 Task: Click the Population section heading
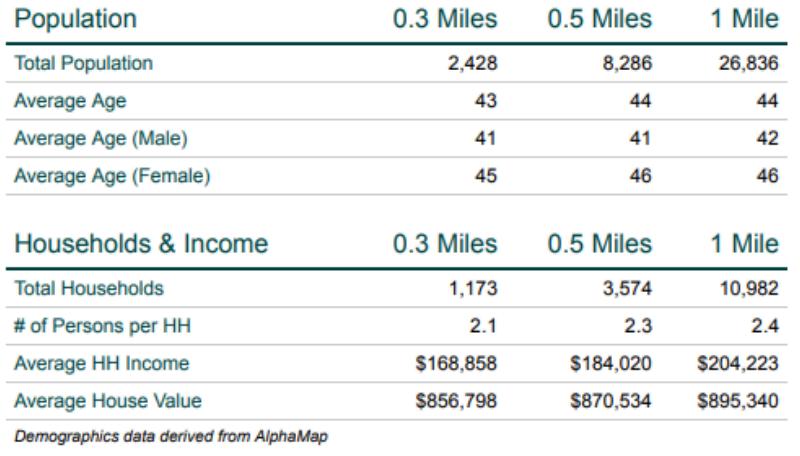(x=76, y=19)
